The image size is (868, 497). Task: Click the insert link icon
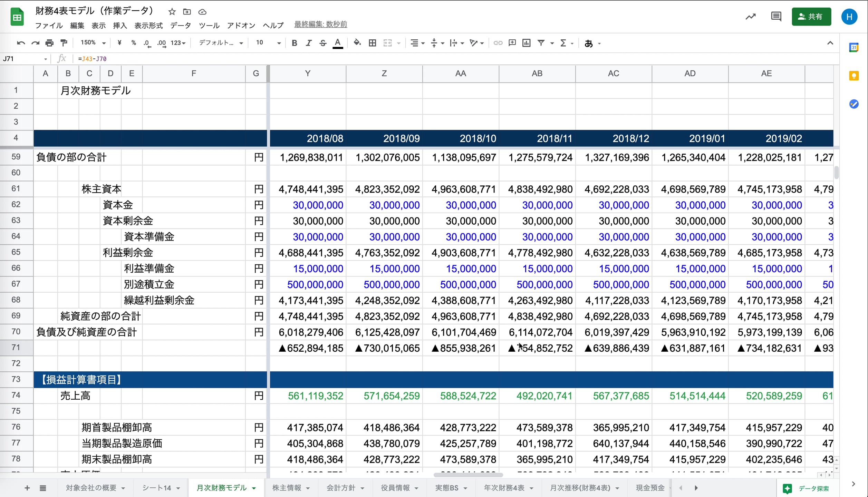[498, 43]
